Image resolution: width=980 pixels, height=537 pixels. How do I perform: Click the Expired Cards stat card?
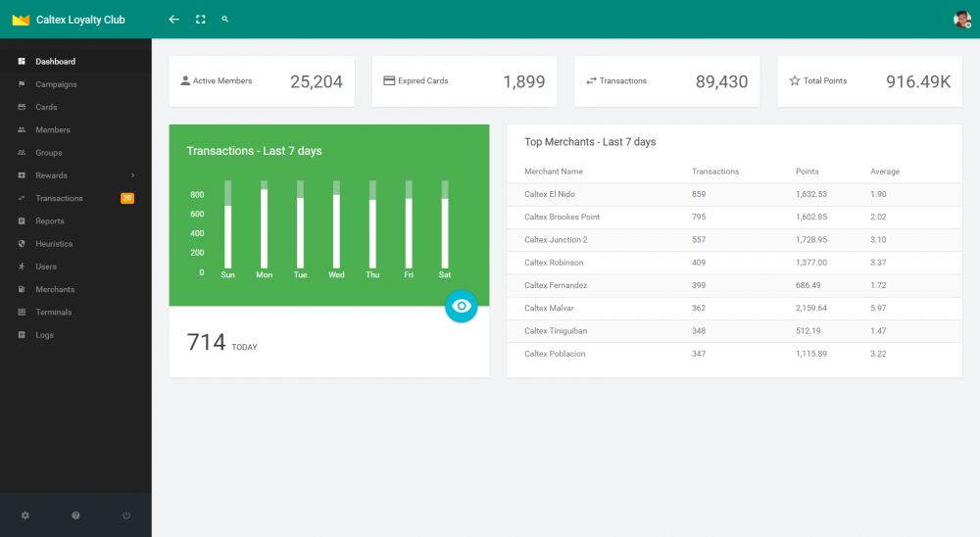pyautogui.click(x=464, y=81)
